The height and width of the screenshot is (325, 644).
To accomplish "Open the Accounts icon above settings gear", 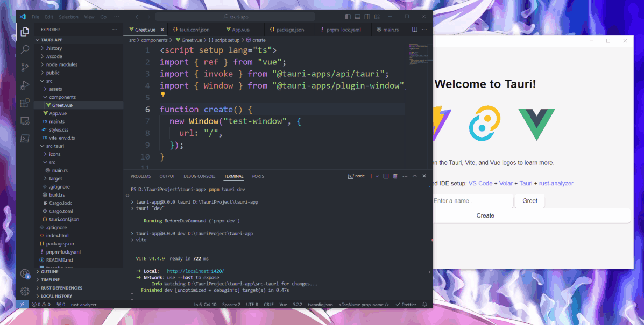I will [24, 273].
